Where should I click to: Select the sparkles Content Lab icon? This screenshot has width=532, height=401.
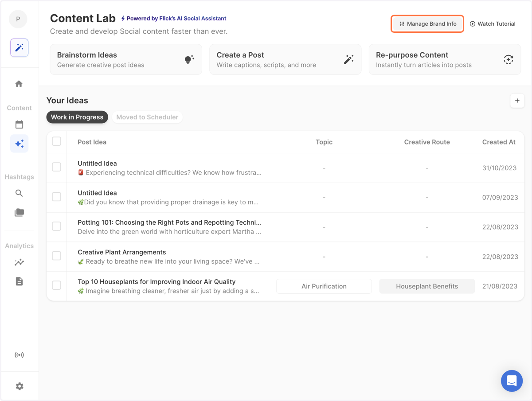19,144
